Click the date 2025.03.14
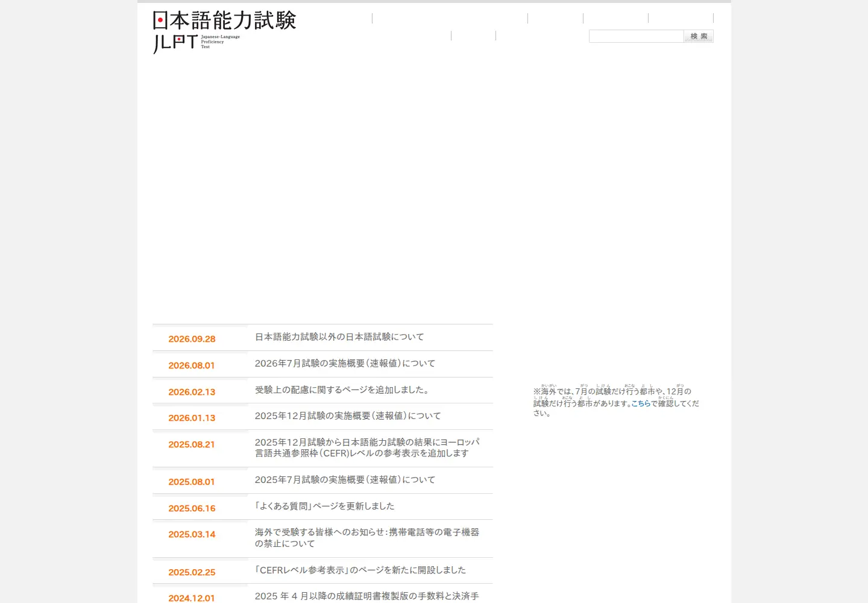868x603 pixels. click(x=192, y=534)
